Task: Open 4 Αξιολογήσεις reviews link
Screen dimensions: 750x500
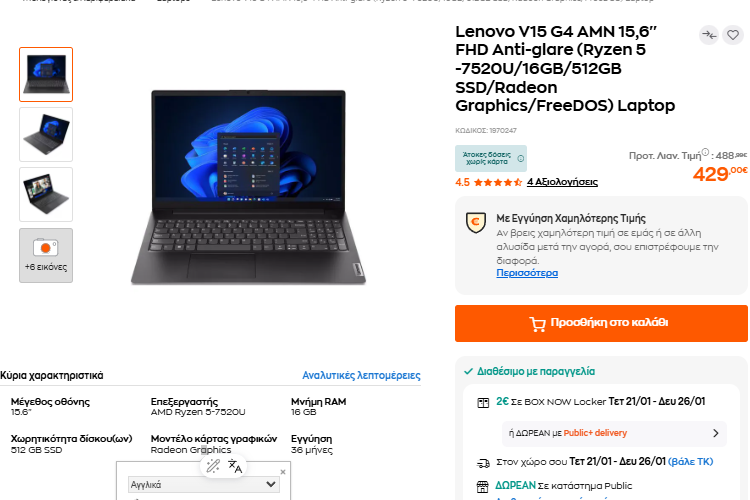Action: point(562,182)
